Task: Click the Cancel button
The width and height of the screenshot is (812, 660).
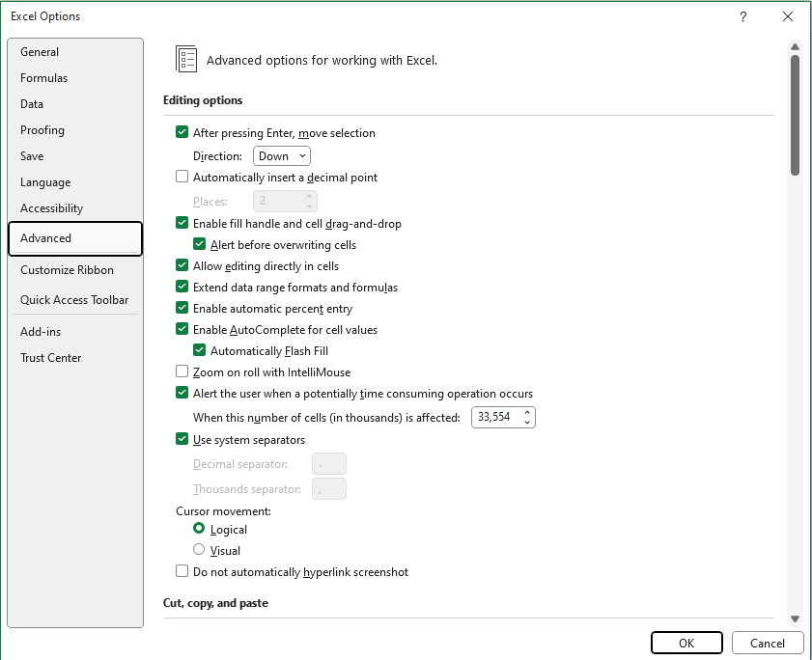Action: pyautogui.click(x=768, y=643)
